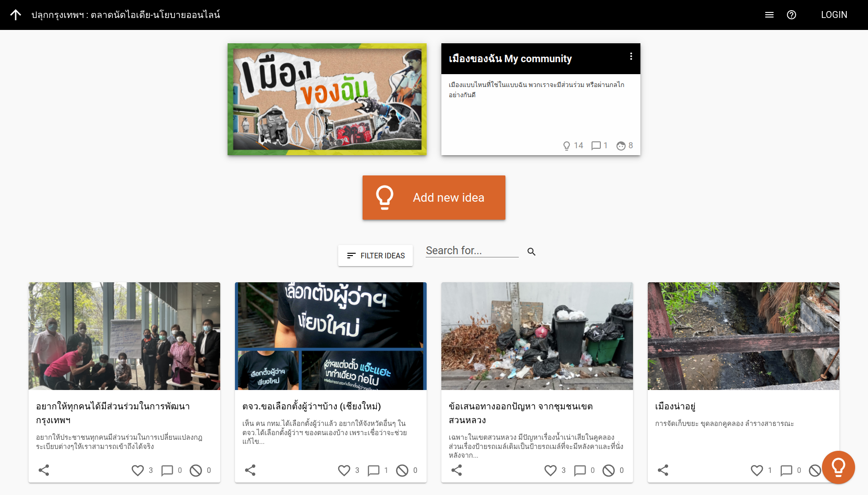Open comments on the Suan Luang idea
The width and height of the screenshot is (868, 495).
(x=580, y=470)
